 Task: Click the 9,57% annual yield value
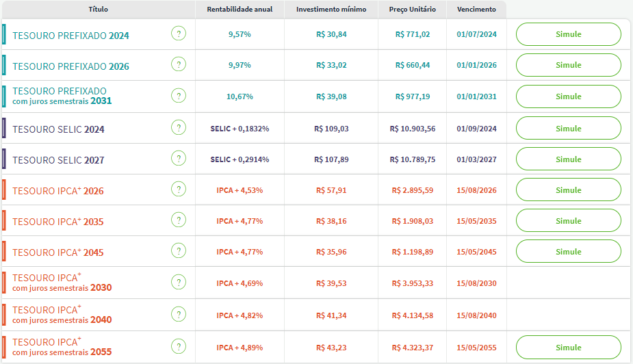click(x=240, y=34)
